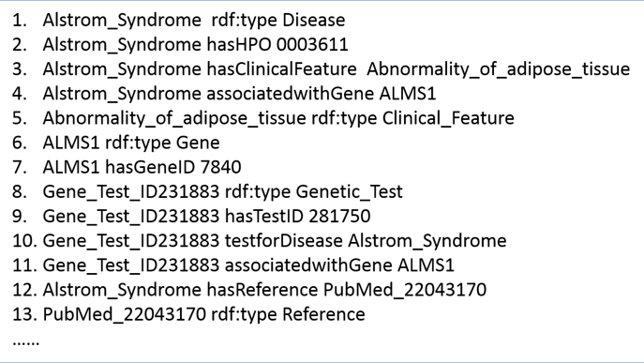Click the word hasHPO in line two
This screenshot has height=363, width=644.
[x=239, y=44]
